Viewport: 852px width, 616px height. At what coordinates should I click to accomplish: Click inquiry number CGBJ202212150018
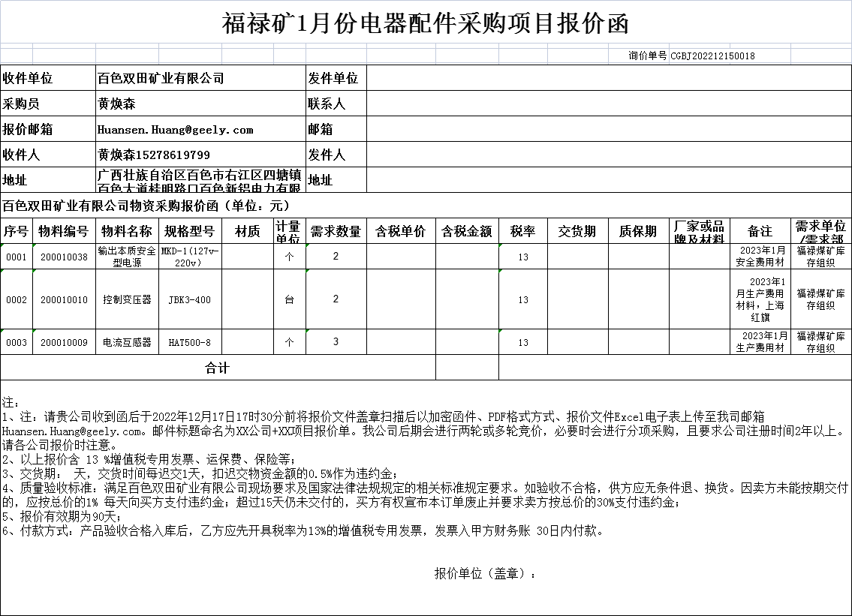[x=712, y=56]
